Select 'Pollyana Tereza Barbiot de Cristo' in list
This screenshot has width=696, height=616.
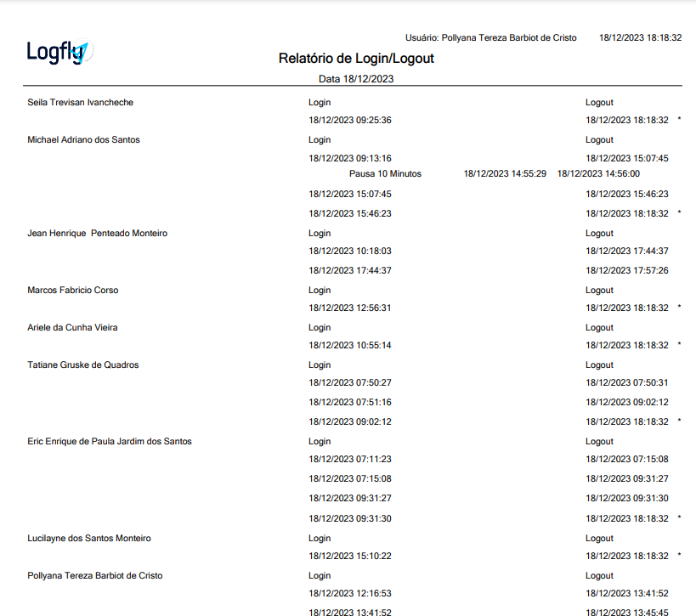[x=95, y=575]
